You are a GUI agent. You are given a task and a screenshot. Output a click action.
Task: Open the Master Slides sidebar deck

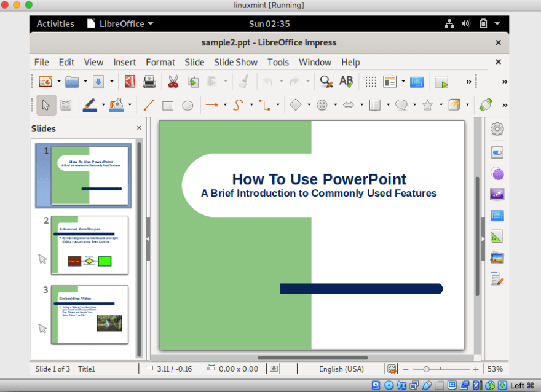[x=497, y=216]
